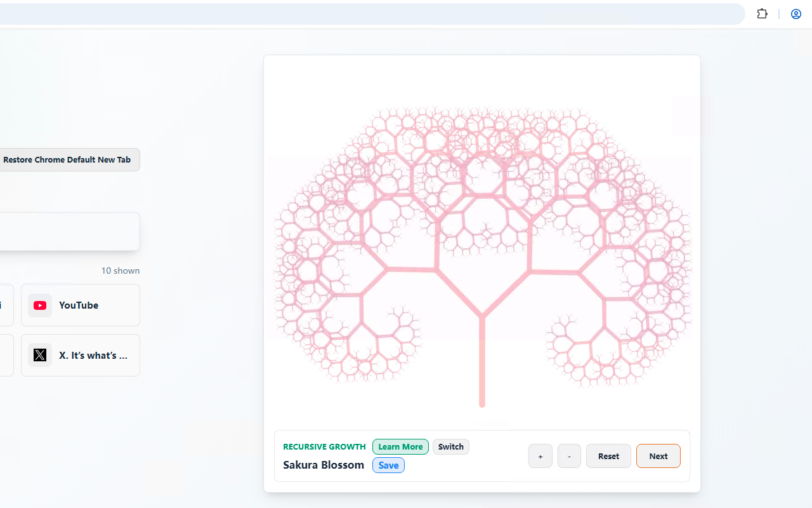
Task: Click the X logo icon
Action: click(x=40, y=355)
